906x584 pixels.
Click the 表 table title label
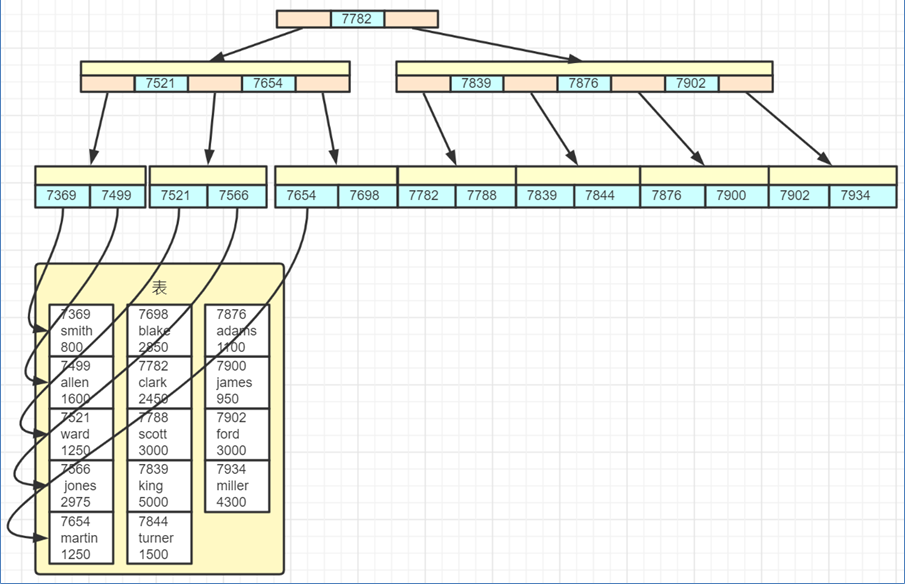tap(159, 288)
